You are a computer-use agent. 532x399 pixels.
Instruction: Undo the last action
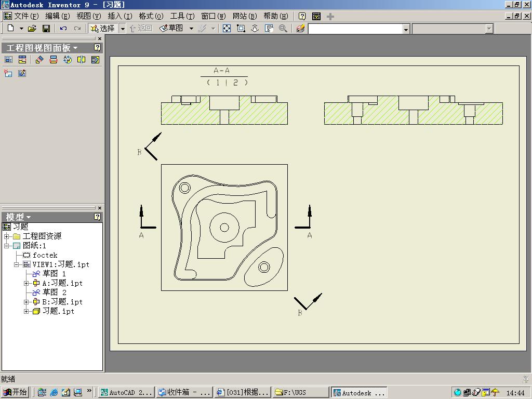[63, 29]
